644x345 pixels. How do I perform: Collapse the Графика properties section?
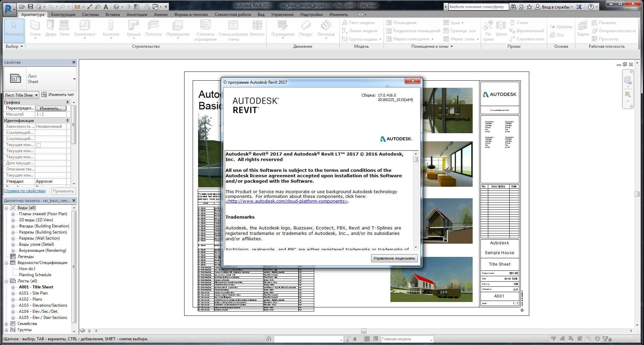[67, 102]
